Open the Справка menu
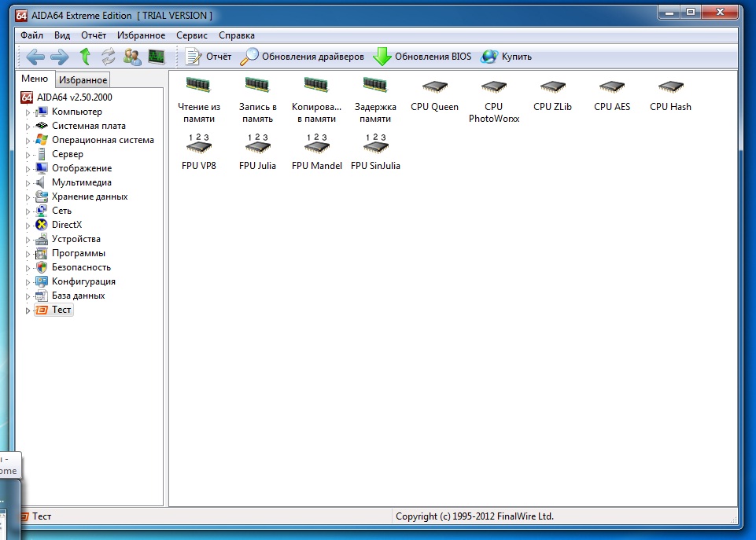 click(x=236, y=35)
